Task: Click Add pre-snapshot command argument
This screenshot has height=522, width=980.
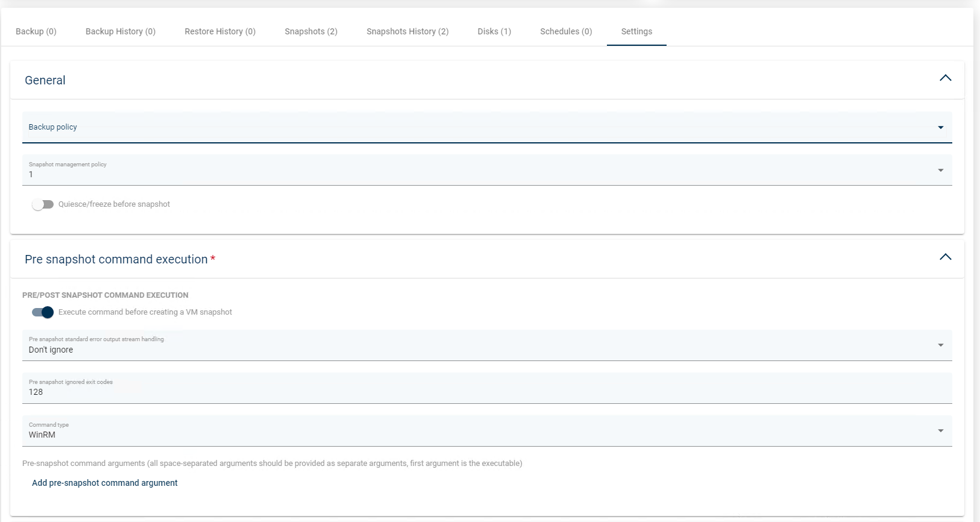Action: pos(105,483)
